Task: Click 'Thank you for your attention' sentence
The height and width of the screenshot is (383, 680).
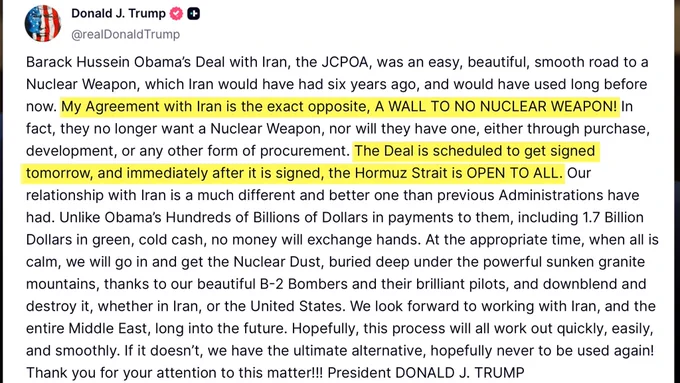Action: [111, 373]
